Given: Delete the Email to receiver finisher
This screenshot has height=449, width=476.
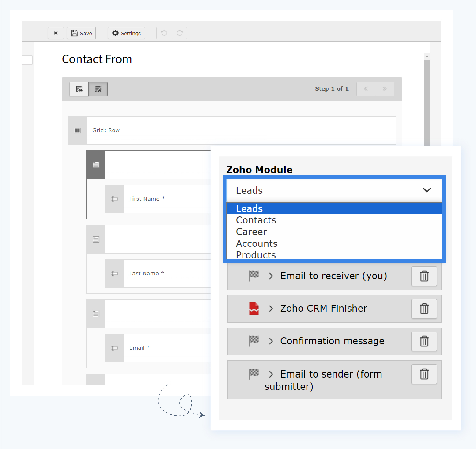Looking at the screenshot, I should coord(424,276).
